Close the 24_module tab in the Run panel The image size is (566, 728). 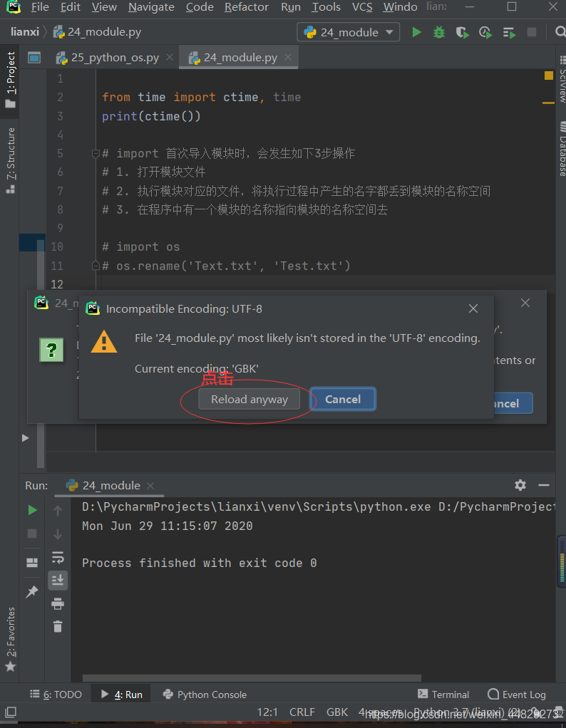pyautogui.click(x=150, y=486)
